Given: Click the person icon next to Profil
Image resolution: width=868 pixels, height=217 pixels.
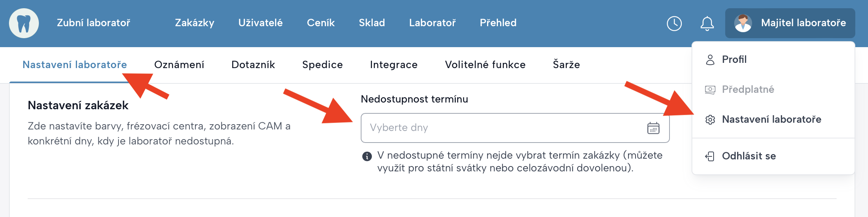Looking at the screenshot, I should click(710, 60).
